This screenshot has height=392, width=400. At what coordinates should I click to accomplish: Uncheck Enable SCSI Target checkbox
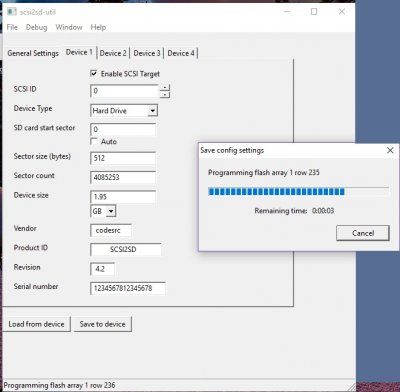(94, 73)
